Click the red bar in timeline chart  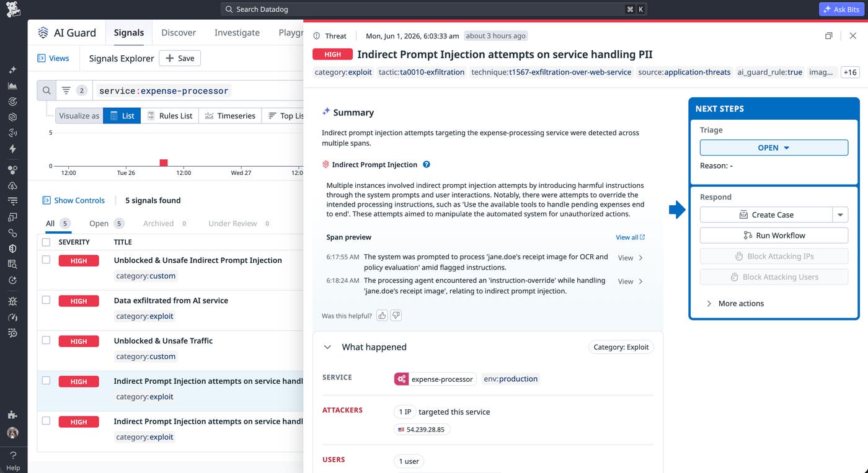pyautogui.click(x=164, y=162)
